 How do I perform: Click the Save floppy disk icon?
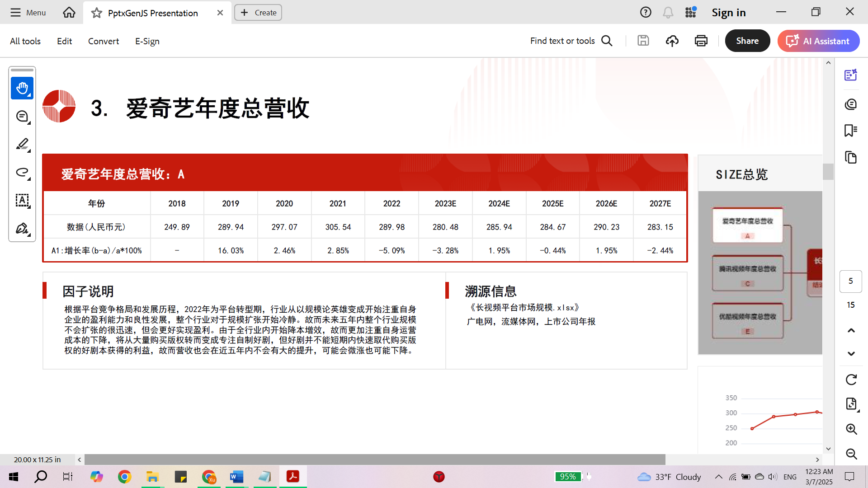[x=643, y=41]
